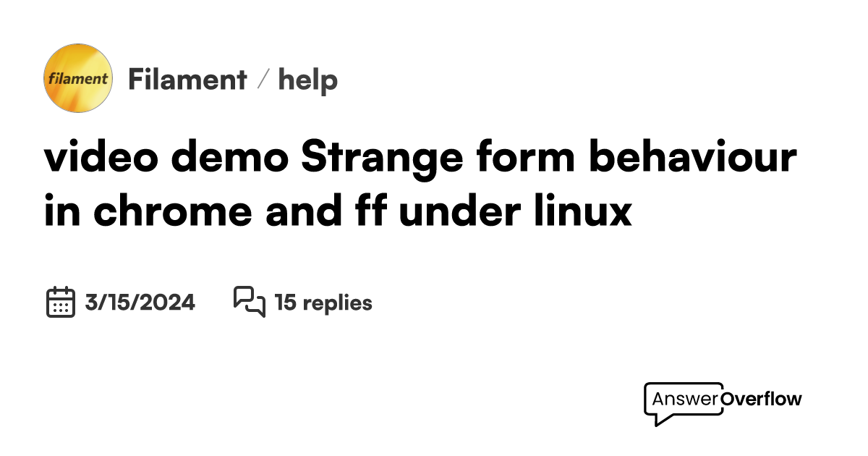Screen dimensions: 868x456
Task: Click the calendar icon beside the date
Action: coord(61,302)
